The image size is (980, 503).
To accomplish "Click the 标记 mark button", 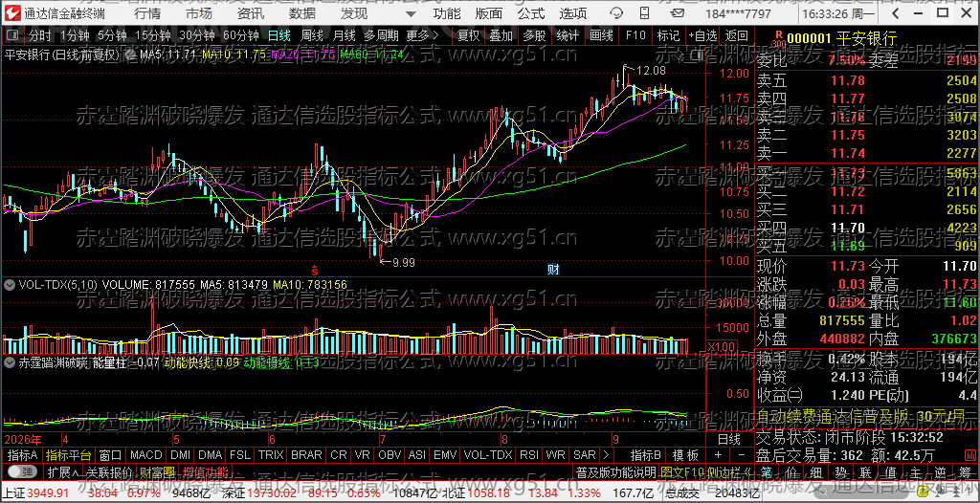I will pyautogui.click(x=669, y=36).
